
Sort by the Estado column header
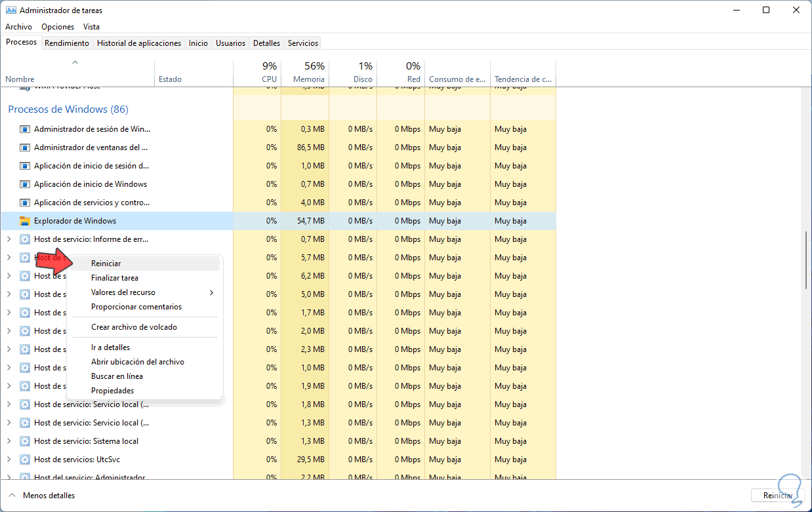(x=194, y=73)
